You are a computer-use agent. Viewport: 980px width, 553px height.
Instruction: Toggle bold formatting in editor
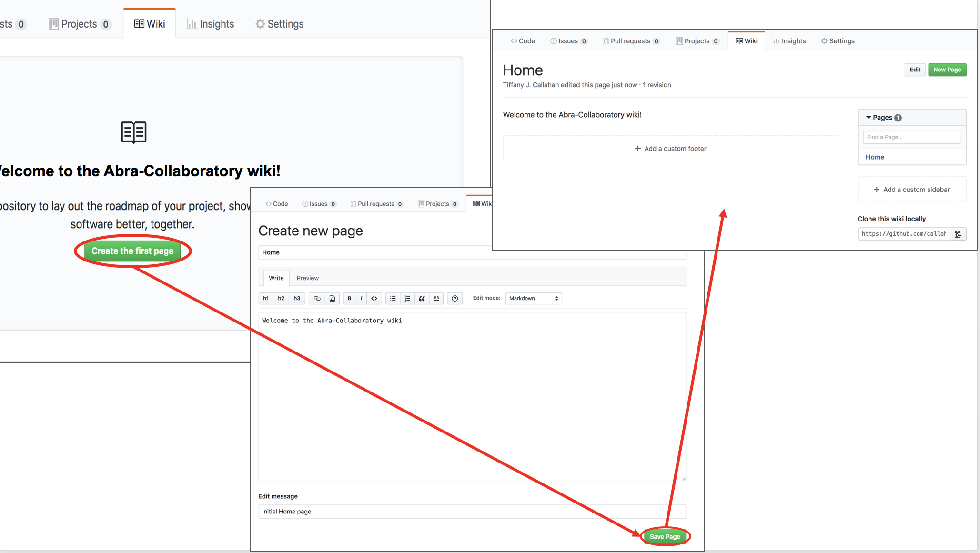click(x=349, y=298)
